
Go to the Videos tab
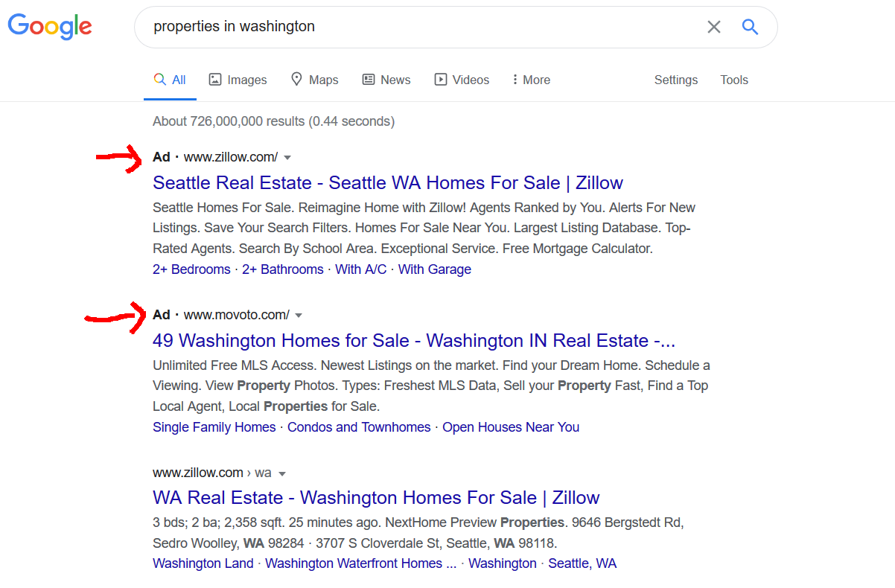point(462,80)
